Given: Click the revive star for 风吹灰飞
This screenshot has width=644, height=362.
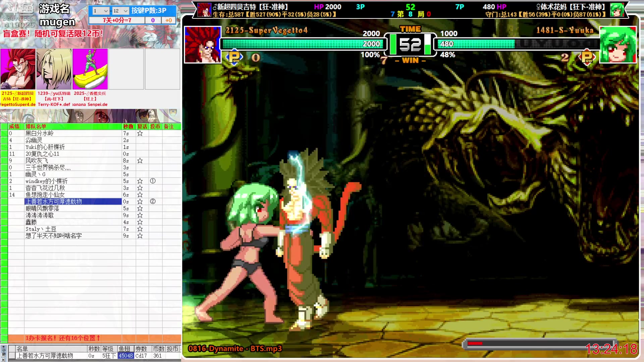Looking at the screenshot, I should [x=140, y=161].
